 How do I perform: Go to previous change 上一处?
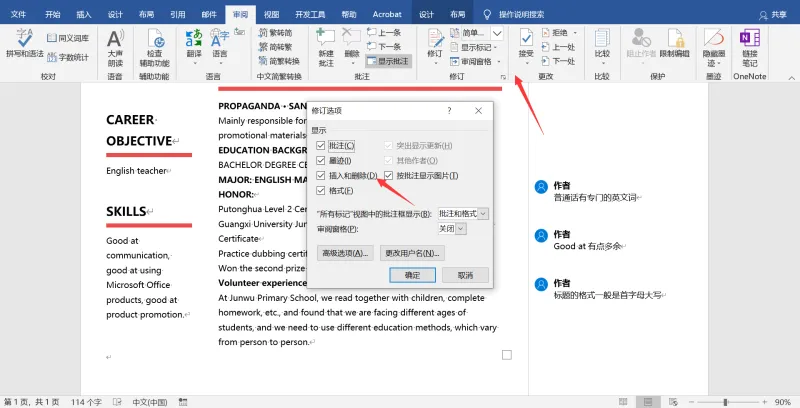click(x=558, y=47)
